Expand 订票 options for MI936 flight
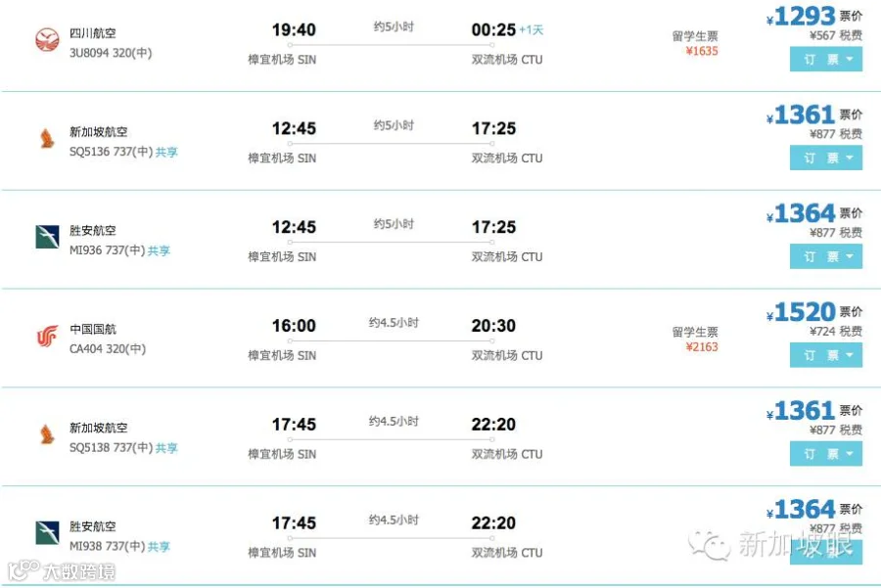 click(826, 256)
